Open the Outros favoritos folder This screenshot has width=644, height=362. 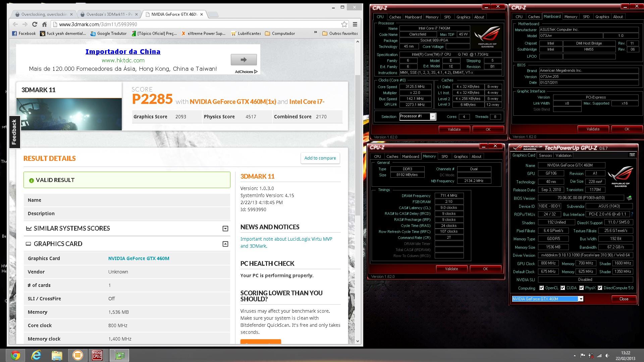pos(340,33)
